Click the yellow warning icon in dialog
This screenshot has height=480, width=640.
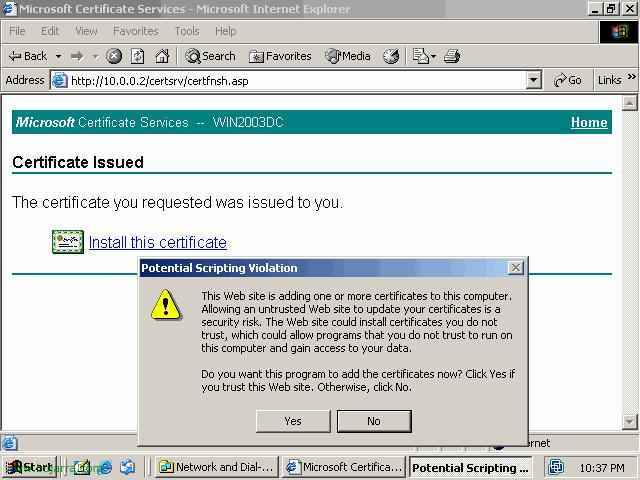165,305
